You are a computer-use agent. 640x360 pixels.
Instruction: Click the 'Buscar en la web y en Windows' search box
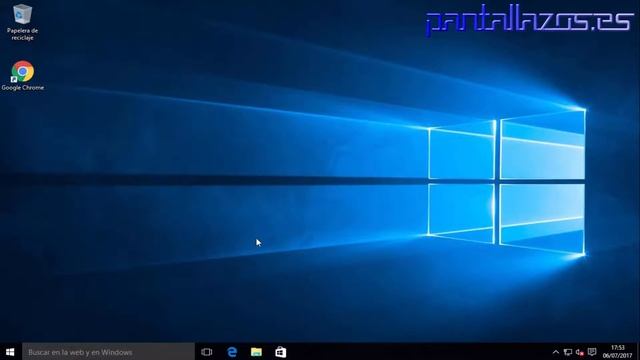[108, 352]
